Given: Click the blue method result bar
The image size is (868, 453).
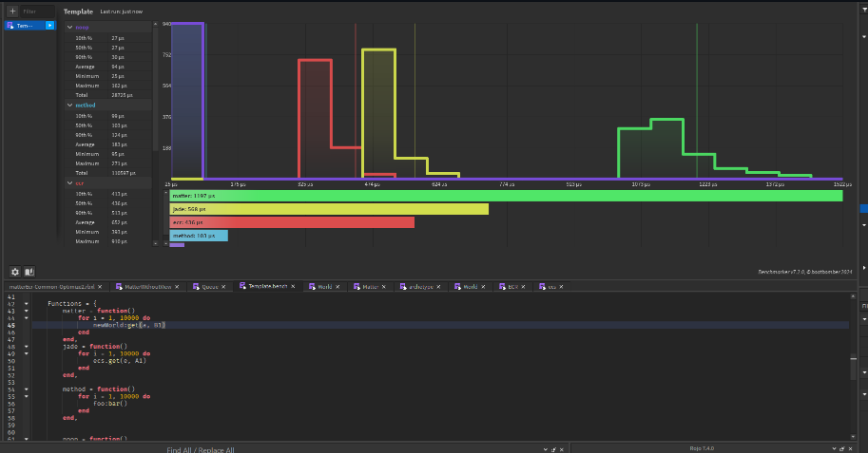Looking at the screenshot, I should [199, 235].
